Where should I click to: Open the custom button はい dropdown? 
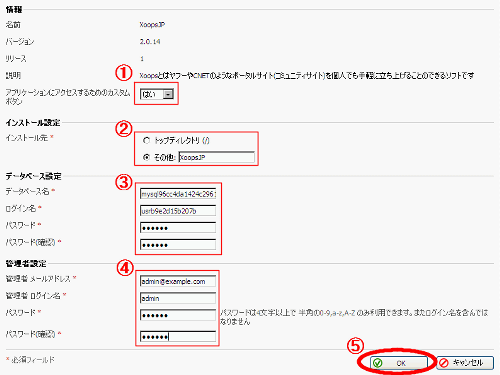click(157, 94)
